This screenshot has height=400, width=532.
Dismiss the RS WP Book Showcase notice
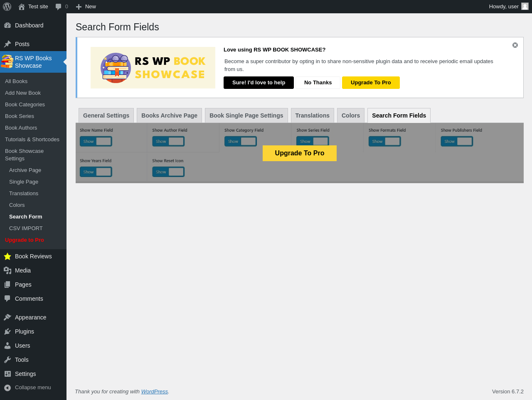pos(515,45)
